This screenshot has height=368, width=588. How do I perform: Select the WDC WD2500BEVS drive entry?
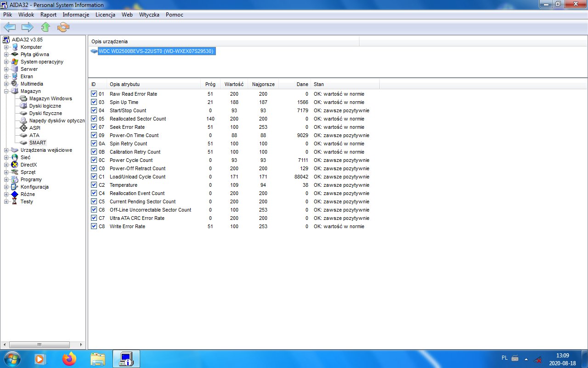click(156, 51)
